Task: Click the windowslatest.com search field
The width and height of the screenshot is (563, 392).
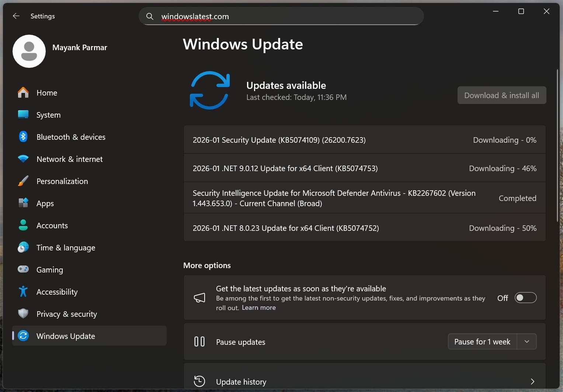Action: point(281,16)
